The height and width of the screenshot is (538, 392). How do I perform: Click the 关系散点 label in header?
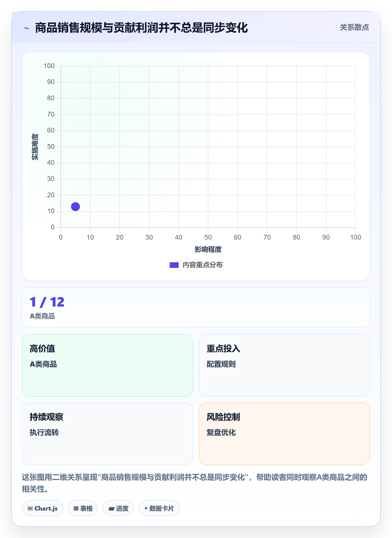click(354, 27)
